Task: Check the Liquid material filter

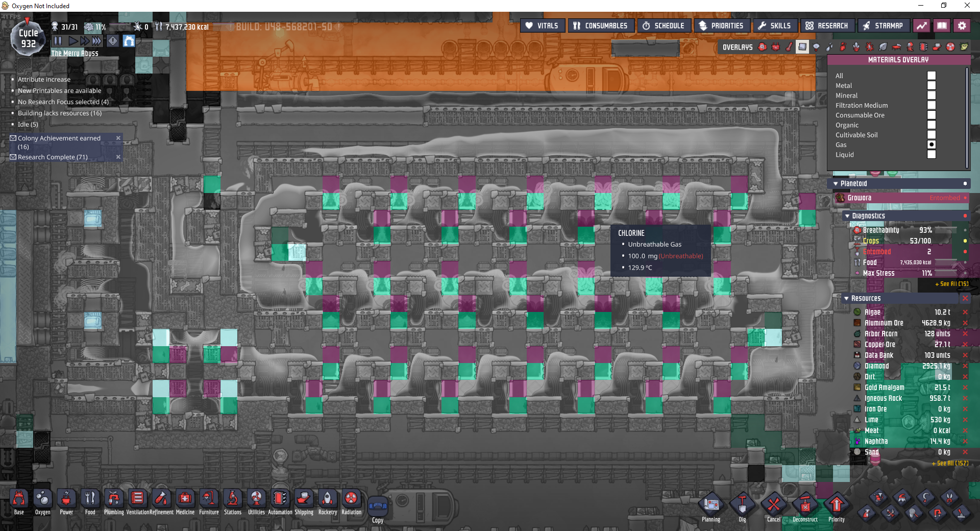Action: 932,155
